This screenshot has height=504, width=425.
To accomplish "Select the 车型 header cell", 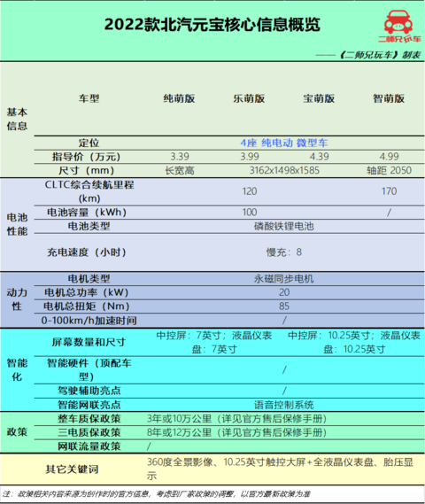I will point(89,98).
